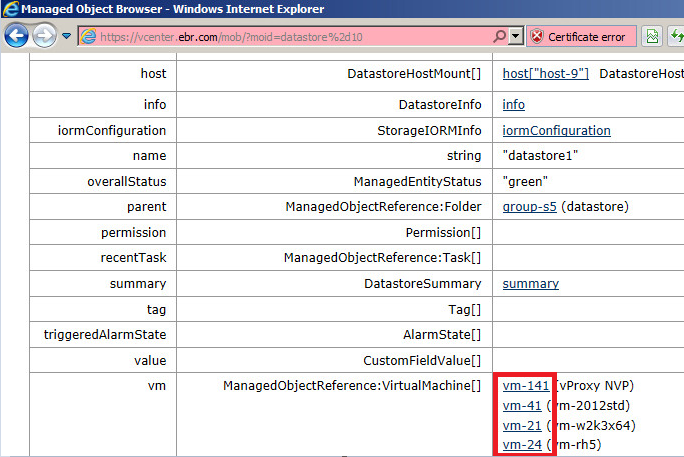The image size is (684, 457).
Task: Click the page icon in the address bar
Action: pos(88,36)
